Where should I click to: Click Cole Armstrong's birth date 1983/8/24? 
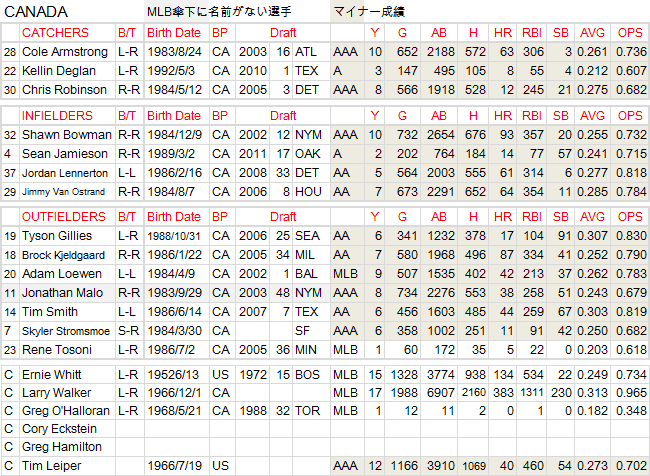175,52
